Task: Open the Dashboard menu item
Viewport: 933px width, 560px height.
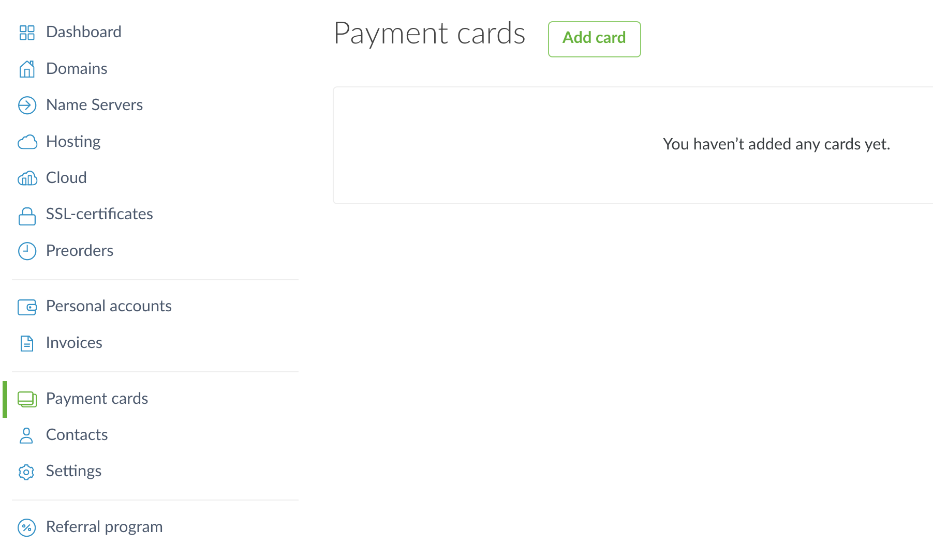Action: 83,32
